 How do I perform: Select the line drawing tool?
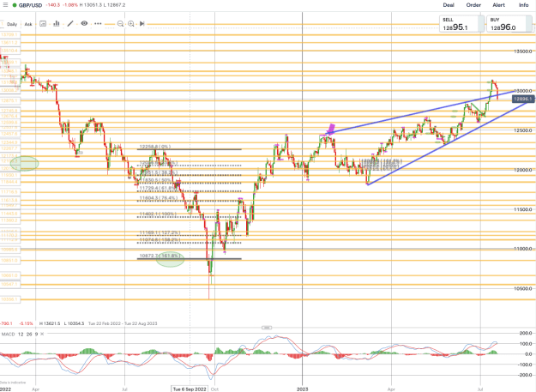pyautogui.click(x=70, y=23)
